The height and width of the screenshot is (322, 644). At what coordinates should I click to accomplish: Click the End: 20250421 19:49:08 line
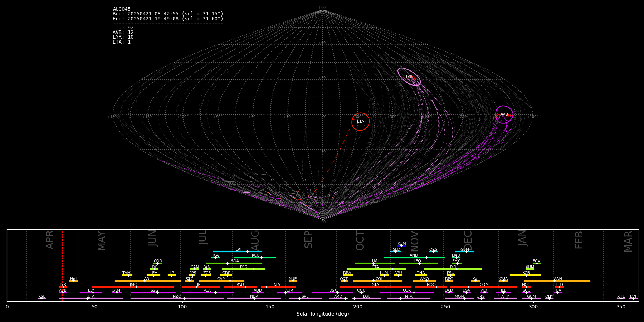pos(168,19)
